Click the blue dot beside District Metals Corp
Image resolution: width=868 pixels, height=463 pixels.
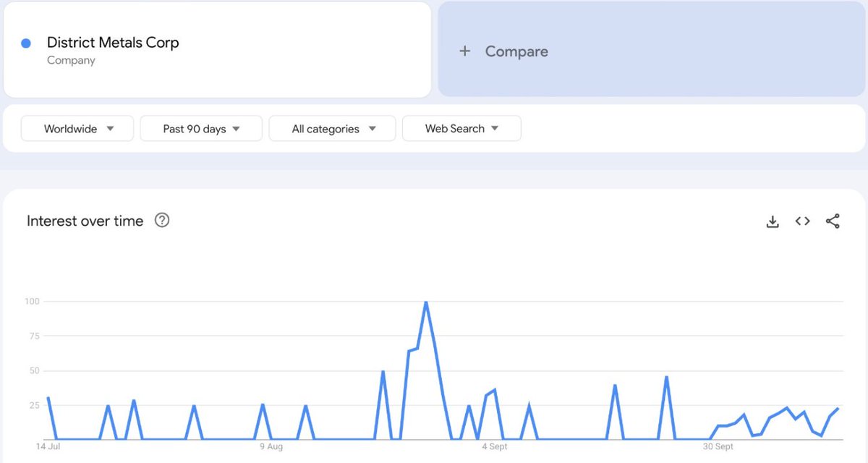pos(26,43)
